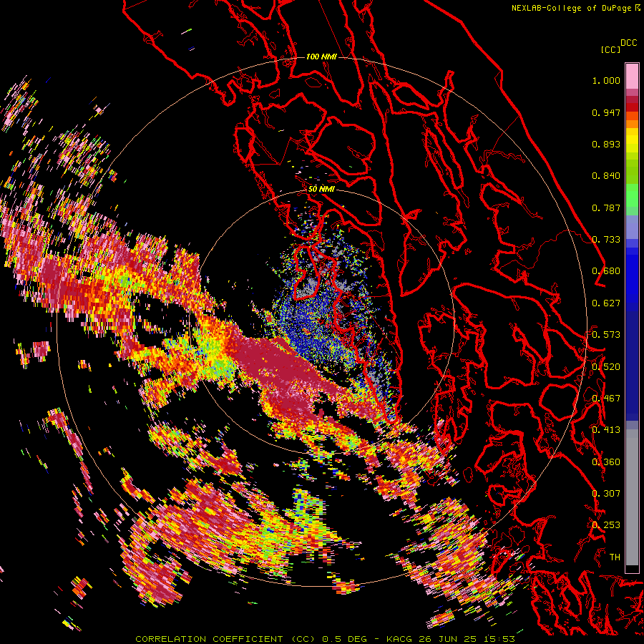The image size is (644, 644).
Task: Click the 0.413 color scale value
Action: (606, 430)
